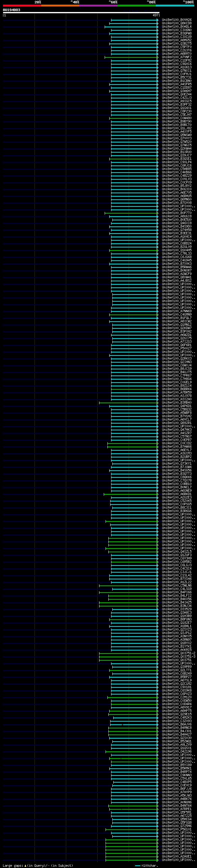
Task: Select label UniRef100_A8HPT5
Action: point(177,711)
